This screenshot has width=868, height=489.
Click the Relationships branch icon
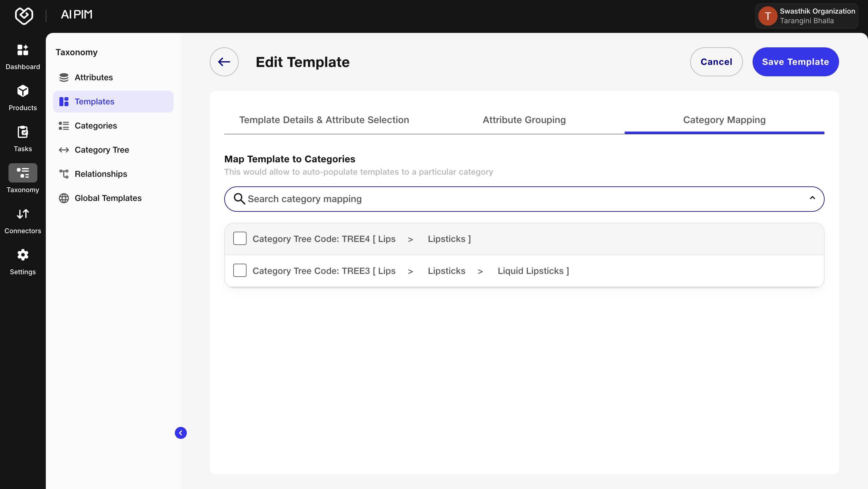pos(64,174)
